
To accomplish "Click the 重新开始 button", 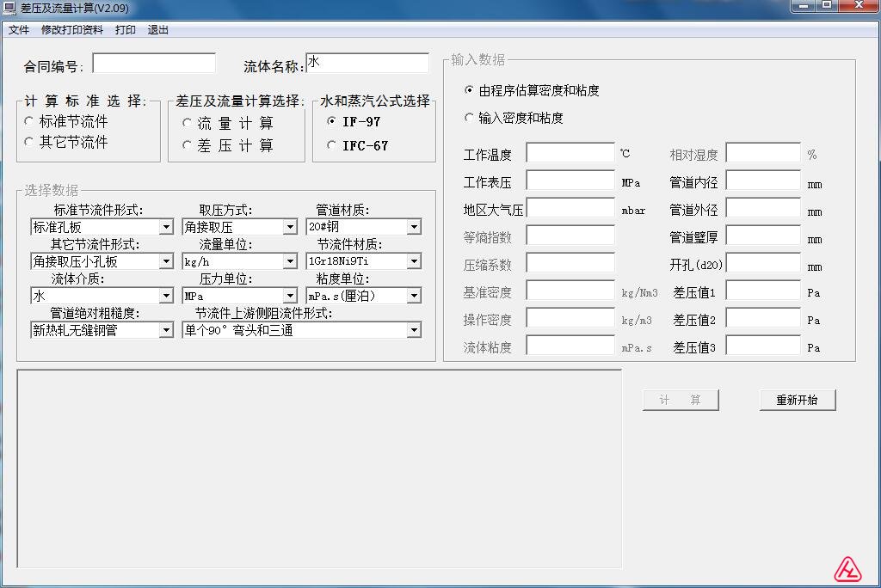I will point(798,400).
